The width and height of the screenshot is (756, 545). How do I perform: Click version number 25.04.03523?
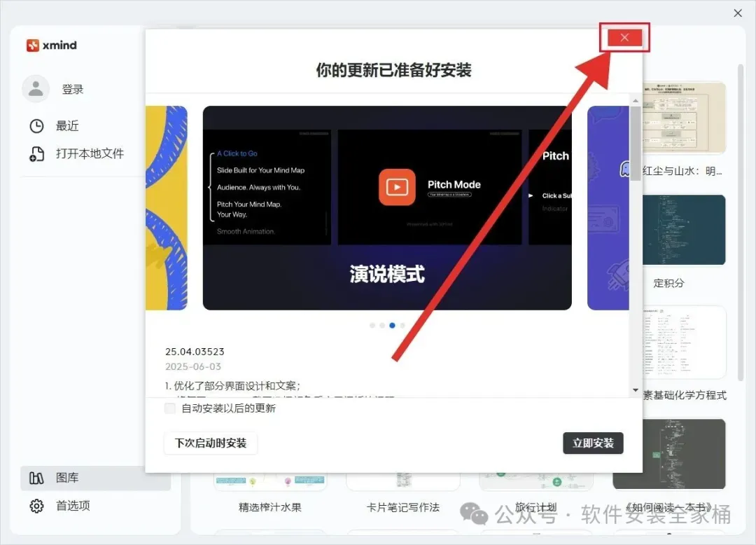click(195, 352)
